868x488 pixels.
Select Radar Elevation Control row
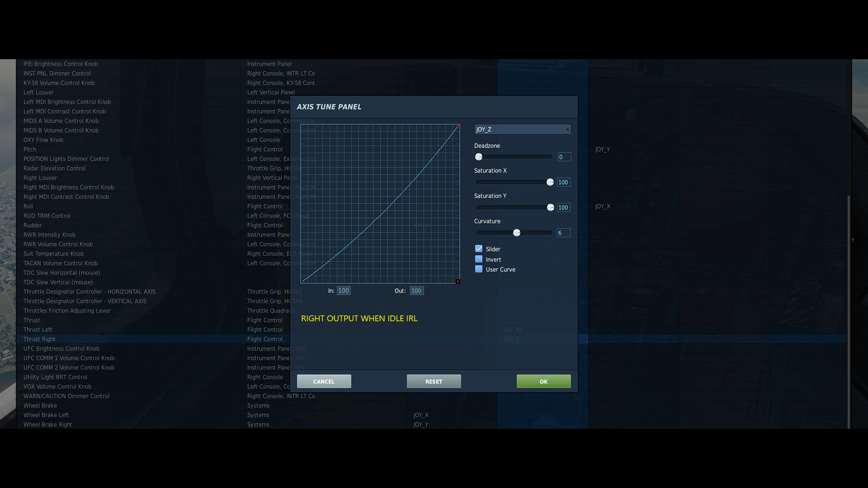click(431, 168)
